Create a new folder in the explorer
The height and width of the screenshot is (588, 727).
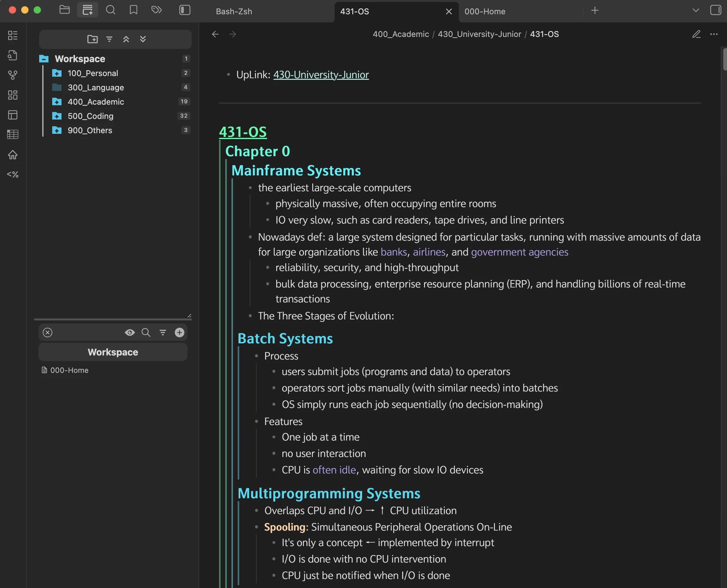[93, 39]
